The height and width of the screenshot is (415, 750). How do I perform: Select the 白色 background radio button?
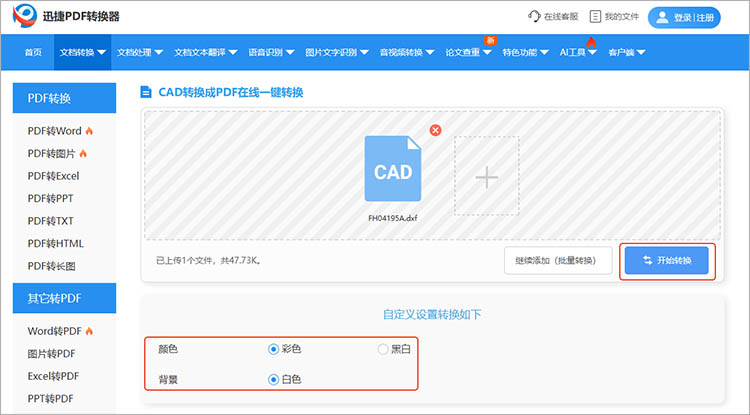(x=273, y=380)
